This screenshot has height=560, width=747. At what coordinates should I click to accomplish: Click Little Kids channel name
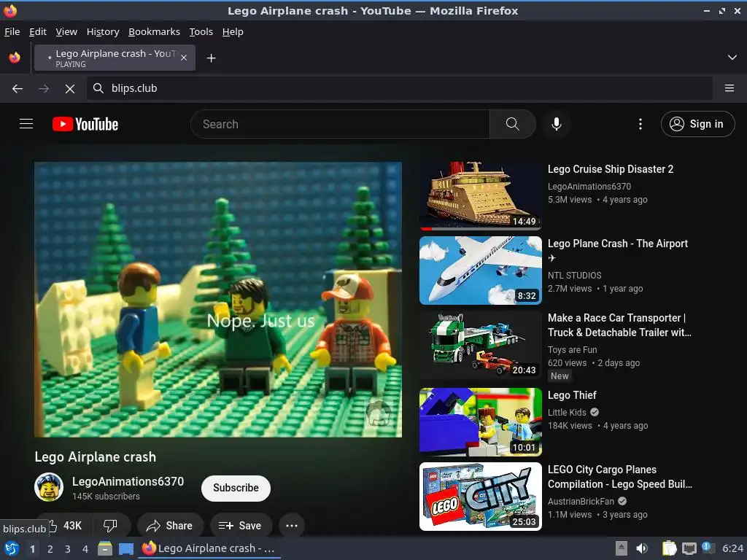point(567,413)
